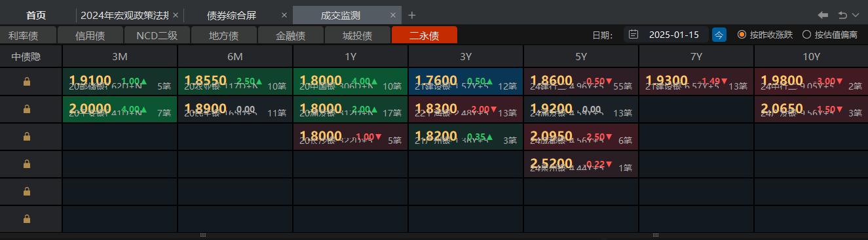
Task: Open the 1.9800 cell under 10Y
Action: (811, 82)
